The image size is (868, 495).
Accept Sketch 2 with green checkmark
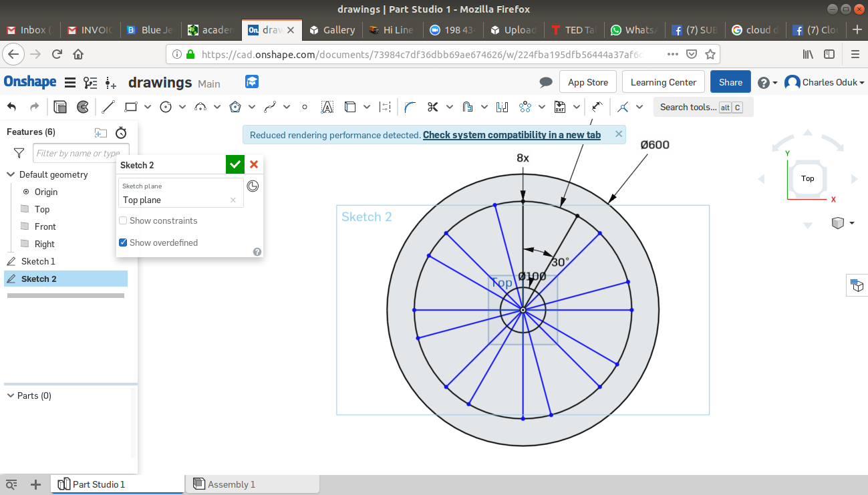point(235,164)
